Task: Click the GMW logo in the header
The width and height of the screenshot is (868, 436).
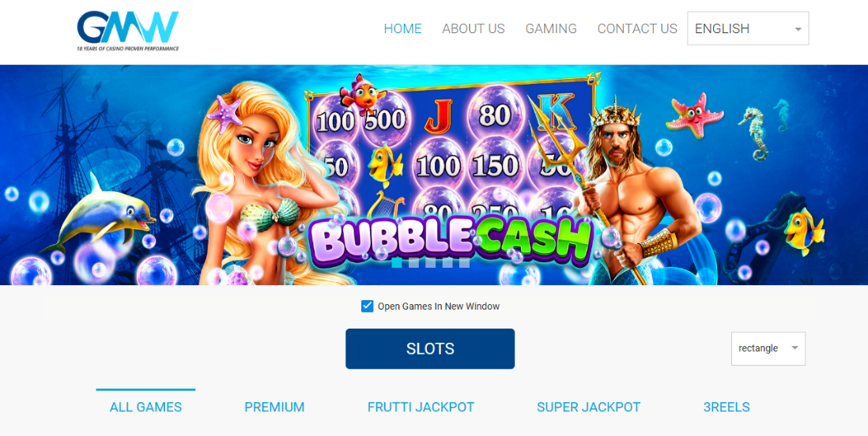Action: pyautogui.click(x=128, y=31)
